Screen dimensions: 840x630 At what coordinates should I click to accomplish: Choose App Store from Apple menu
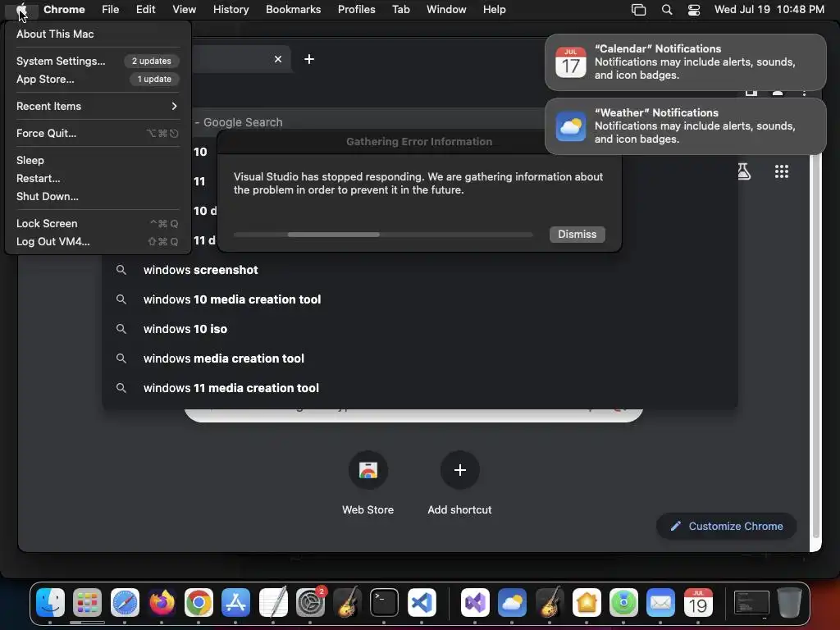98,79
